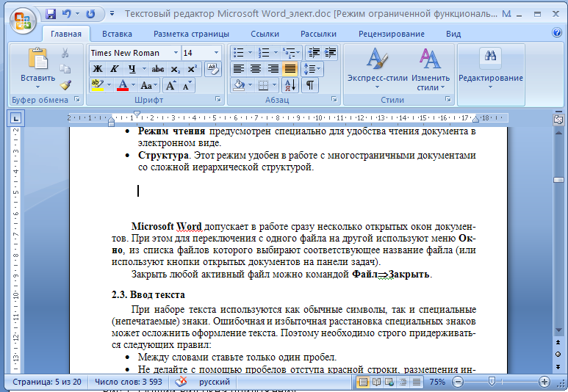Expand numbered list styles dropdown
This screenshot has height=392, width=568.
click(x=276, y=53)
